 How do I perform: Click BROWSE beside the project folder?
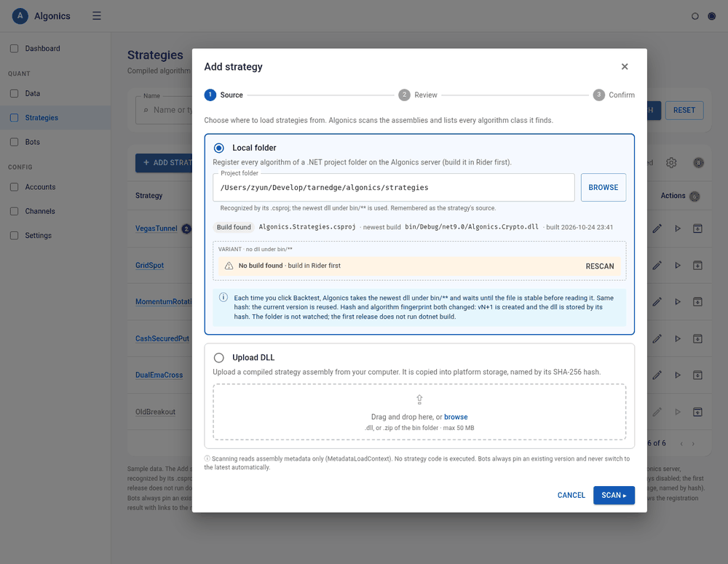tap(603, 188)
